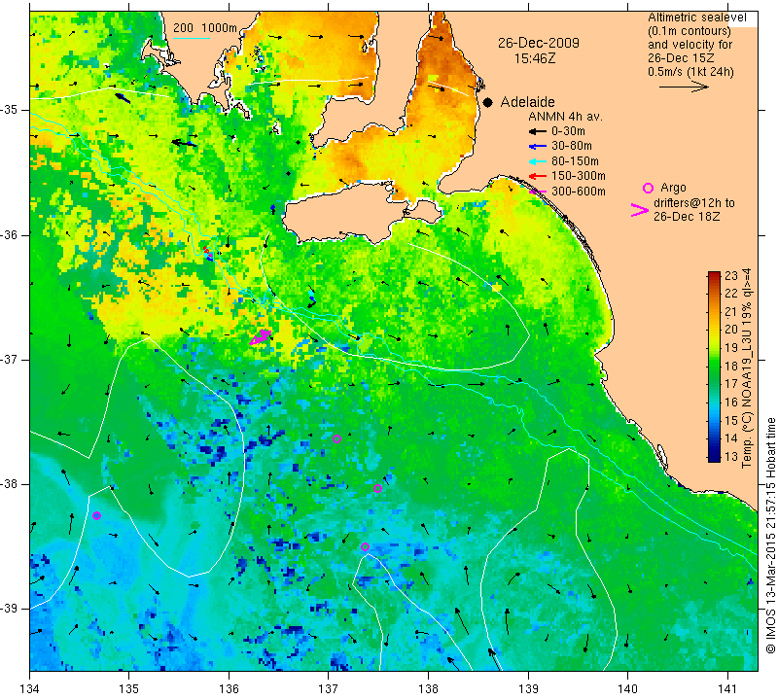The image size is (778, 700).
Task: Click the cyan 80-150m legend arrow
Action: 537,161
